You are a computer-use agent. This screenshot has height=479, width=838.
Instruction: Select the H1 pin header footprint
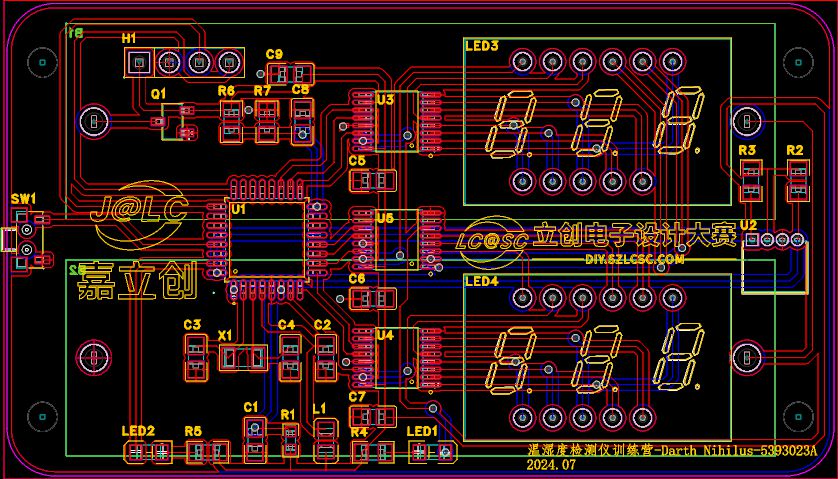pyautogui.click(x=184, y=63)
